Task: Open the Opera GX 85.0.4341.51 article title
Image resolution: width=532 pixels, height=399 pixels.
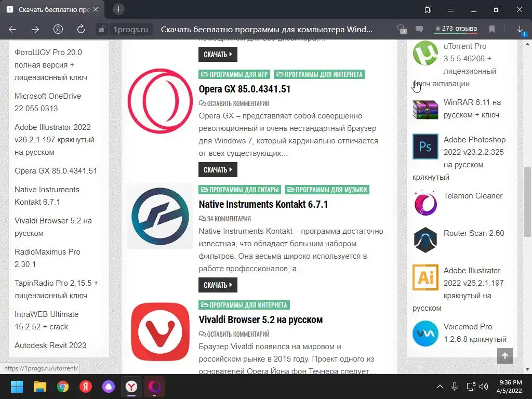Action: coord(245,89)
